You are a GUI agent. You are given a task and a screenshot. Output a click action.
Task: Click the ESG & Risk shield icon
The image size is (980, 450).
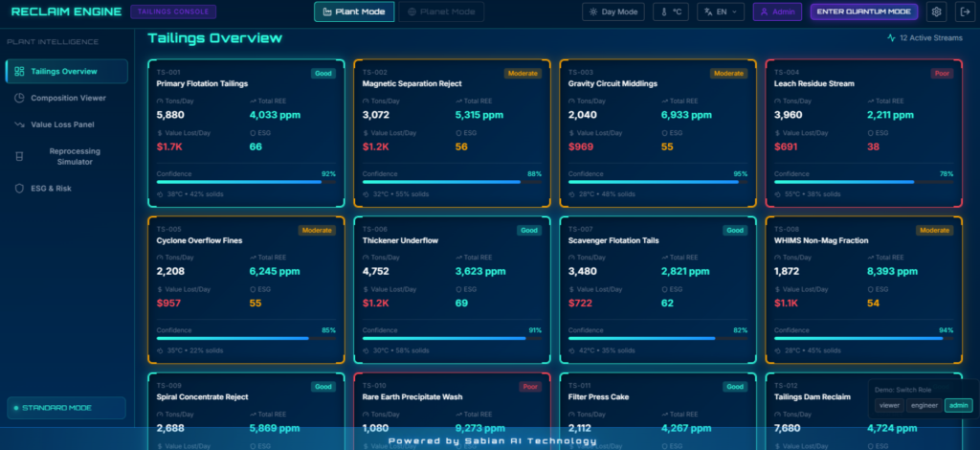(x=20, y=189)
